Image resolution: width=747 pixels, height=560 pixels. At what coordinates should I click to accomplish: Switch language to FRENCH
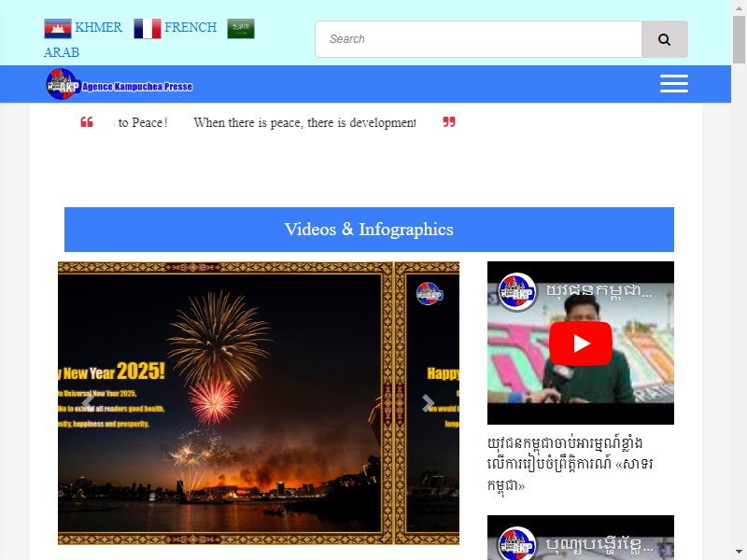190,27
